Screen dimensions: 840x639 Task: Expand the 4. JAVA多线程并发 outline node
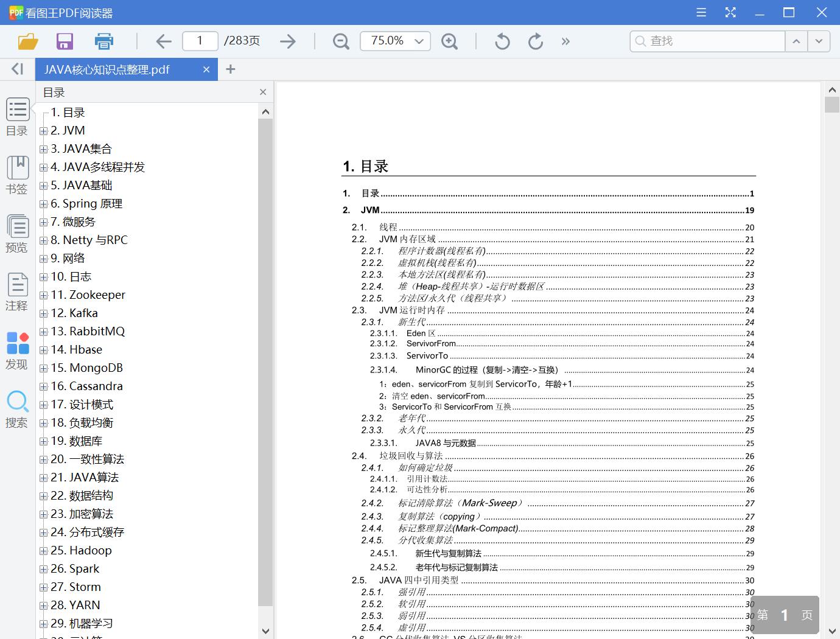point(43,167)
